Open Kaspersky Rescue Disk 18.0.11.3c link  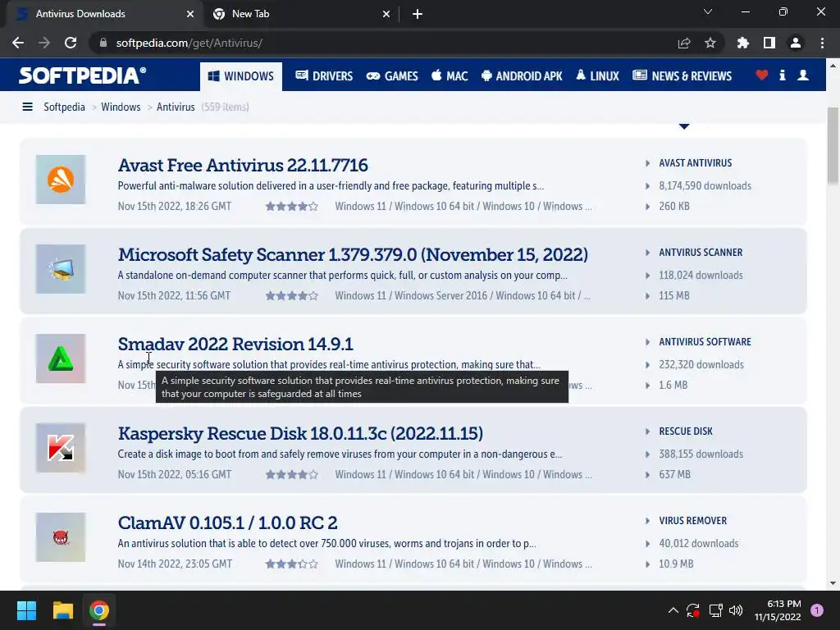point(300,433)
